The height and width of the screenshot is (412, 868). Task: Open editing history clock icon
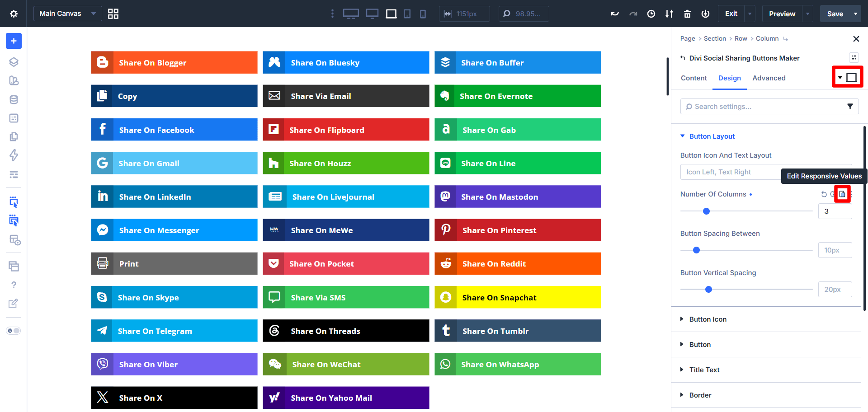651,14
